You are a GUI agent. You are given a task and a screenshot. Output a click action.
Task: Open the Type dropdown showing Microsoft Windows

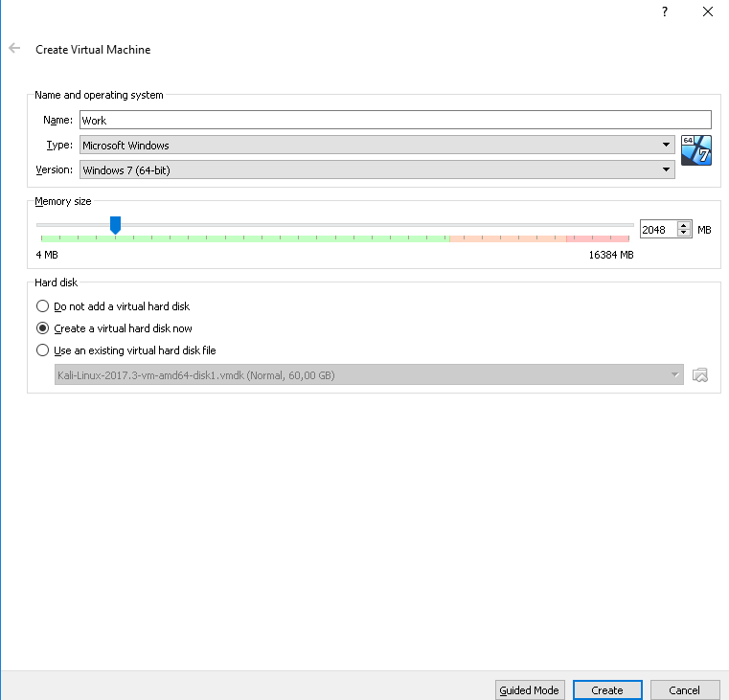coord(376,146)
